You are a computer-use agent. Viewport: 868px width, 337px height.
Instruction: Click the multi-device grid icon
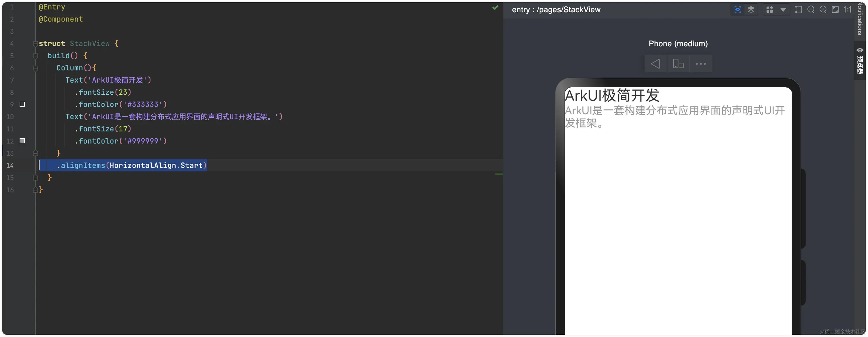[x=770, y=9]
